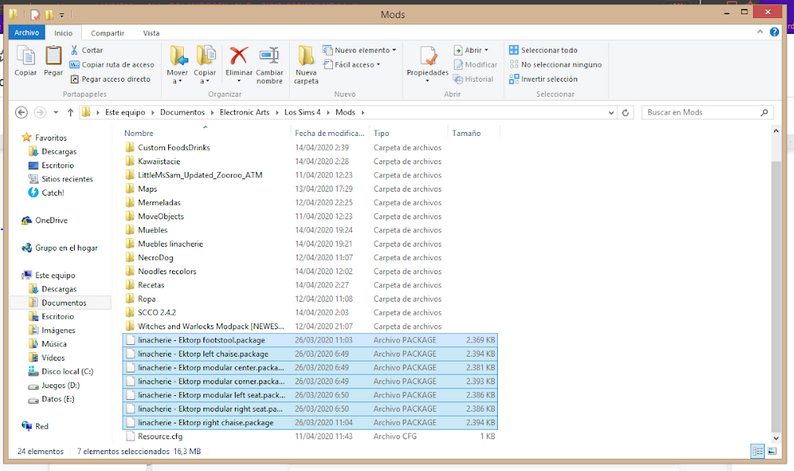Open the Propiedades button
The image size is (794, 471).
coord(427,64)
